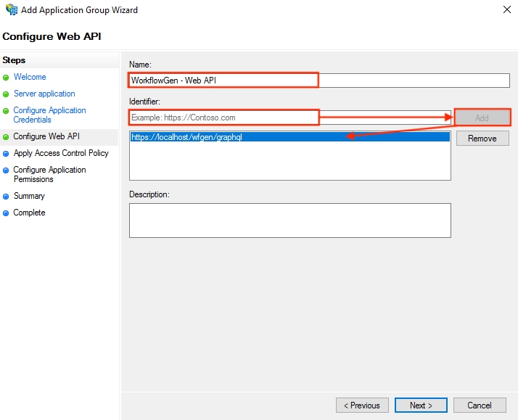This screenshot has width=518, height=420.
Task: Proceed with the Next button
Action: (421, 405)
